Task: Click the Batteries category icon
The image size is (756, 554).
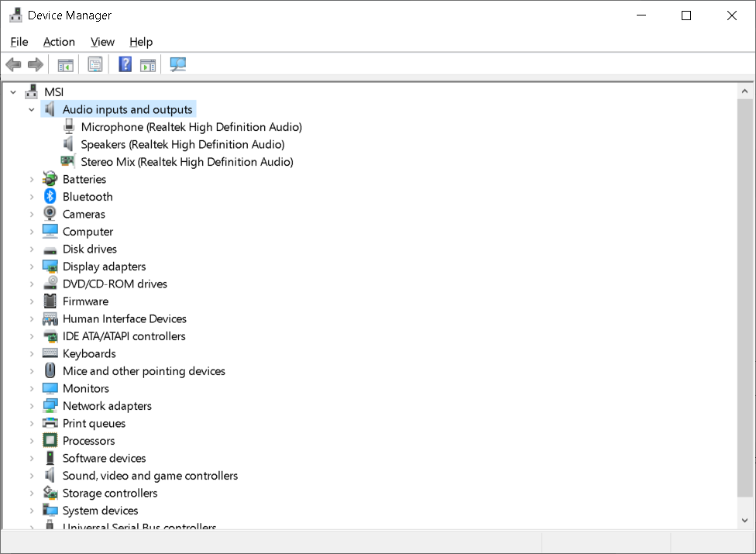Action: pos(50,179)
